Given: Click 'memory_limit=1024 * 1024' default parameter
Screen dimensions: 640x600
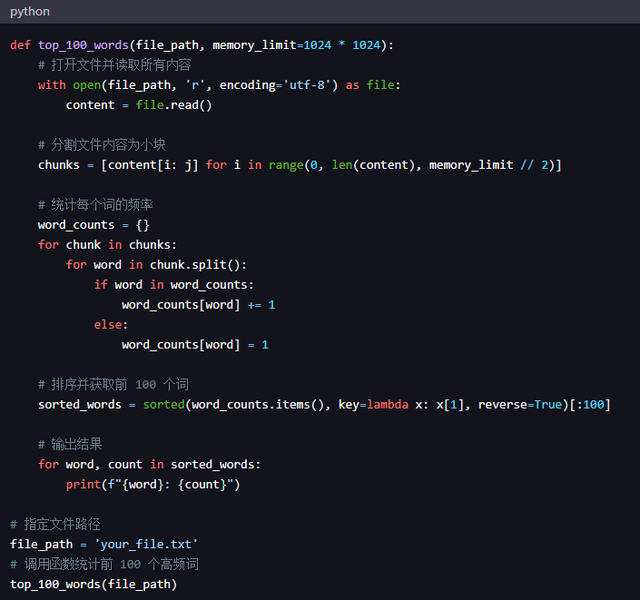Looking at the screenshot, I should 296,45.
